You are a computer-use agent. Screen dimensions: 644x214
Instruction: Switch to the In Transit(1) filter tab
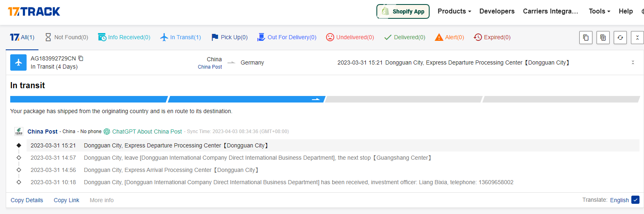[180, 37]
